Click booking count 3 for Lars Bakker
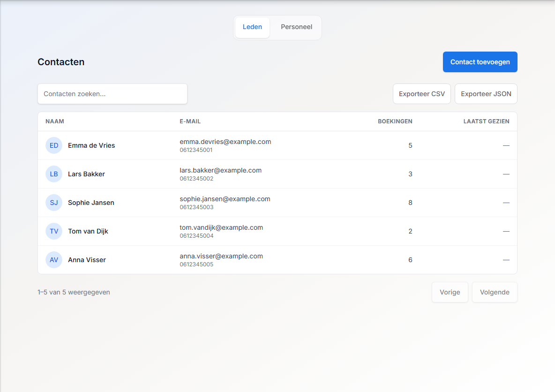Viewport: 555px width, 392px height. pyautogui.click(x=410, y=174)
